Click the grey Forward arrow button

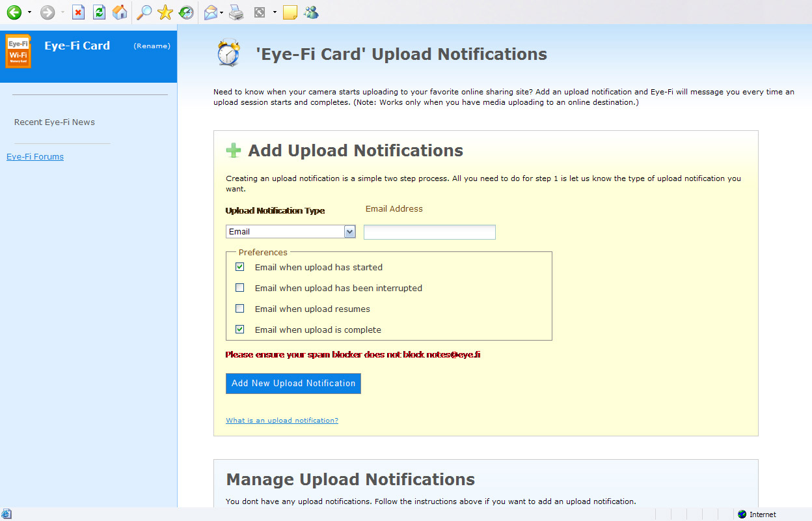tap(47, 12)
